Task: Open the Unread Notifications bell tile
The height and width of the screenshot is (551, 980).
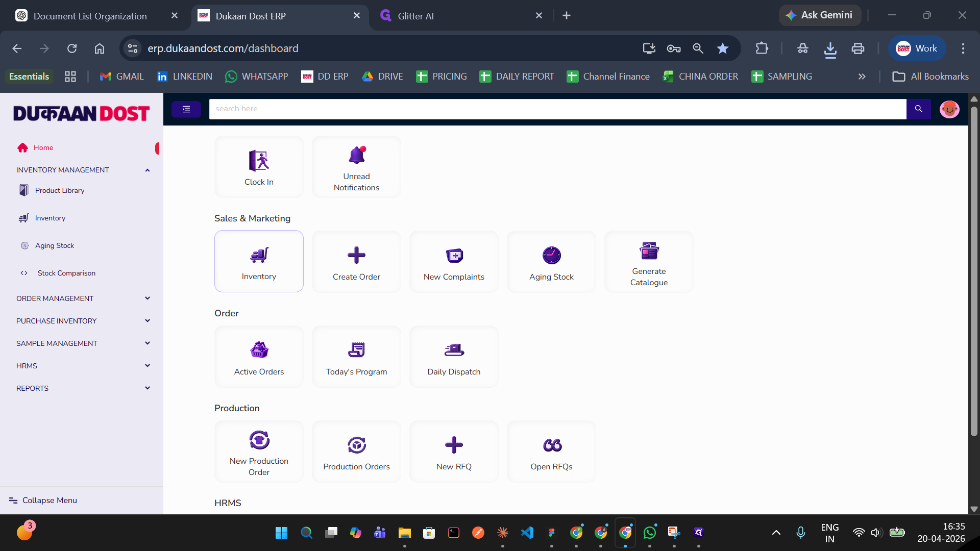Action: coord(356,167)
